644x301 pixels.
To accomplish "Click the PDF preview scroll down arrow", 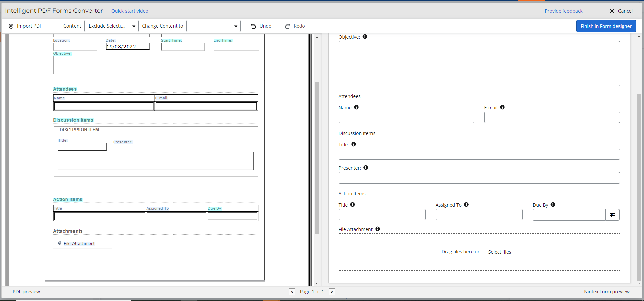I will pyautogui.click(x=317, y=283).
